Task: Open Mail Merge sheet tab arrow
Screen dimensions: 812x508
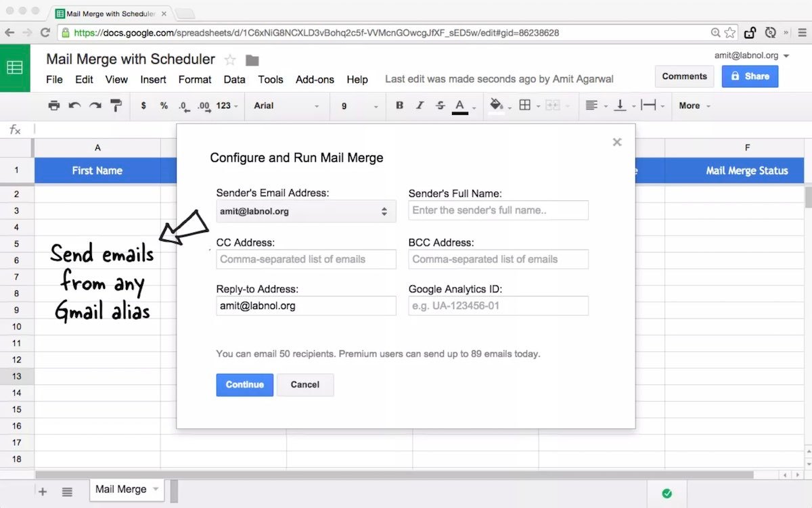Action: tap(156, 489)
